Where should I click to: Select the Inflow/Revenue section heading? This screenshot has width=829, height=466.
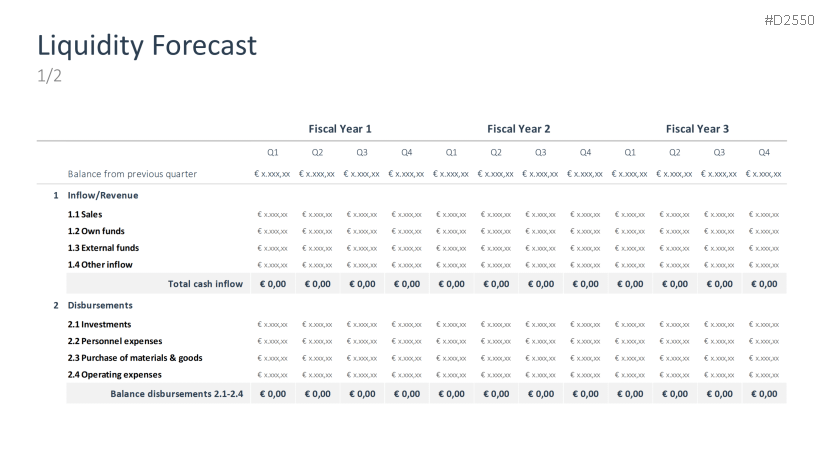pyautogui.click(x=102, y=195)
